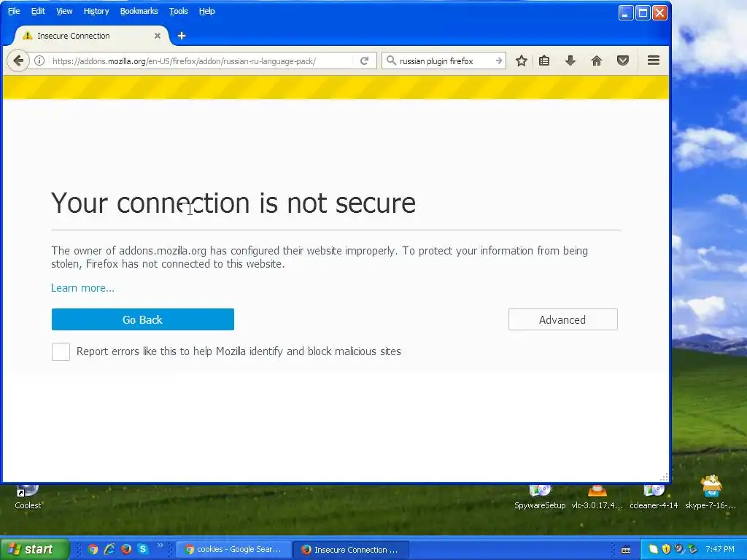Save page to Pocket
The image size is (747, 560).
[x=623, y=61]
